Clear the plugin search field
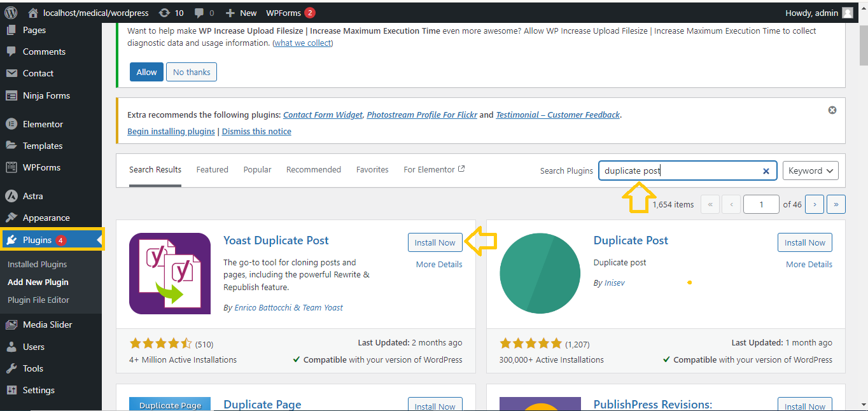The height and width of the screenshot is (411, 868). (766, 171)
